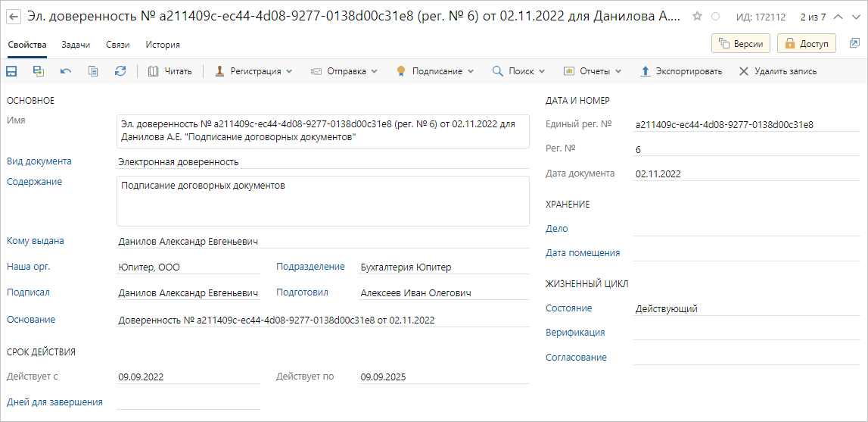This screenshot has width=868, height=422.
Task: Click the empty Дней для завершения field
Action: (x=188, y=402)
